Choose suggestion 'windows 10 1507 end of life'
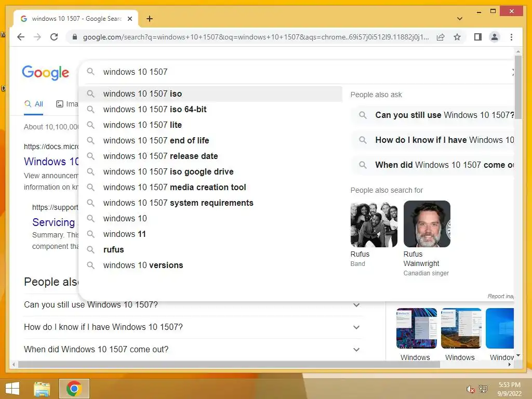 point(210,140)
